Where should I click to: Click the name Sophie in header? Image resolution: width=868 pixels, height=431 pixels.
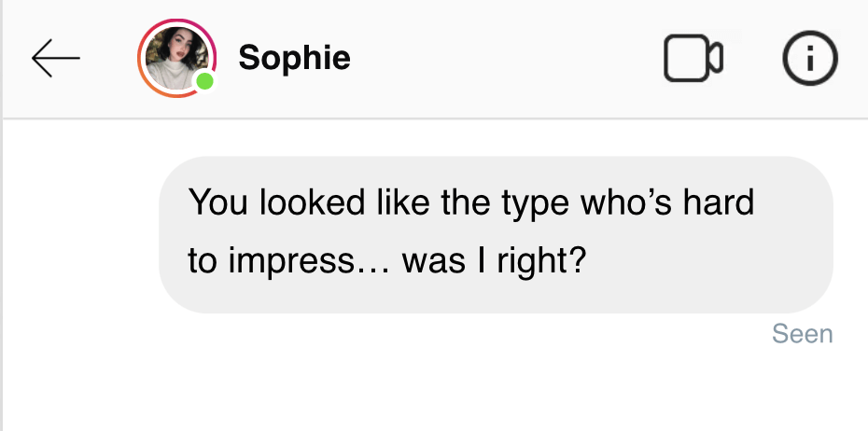[x=294, y=58]
